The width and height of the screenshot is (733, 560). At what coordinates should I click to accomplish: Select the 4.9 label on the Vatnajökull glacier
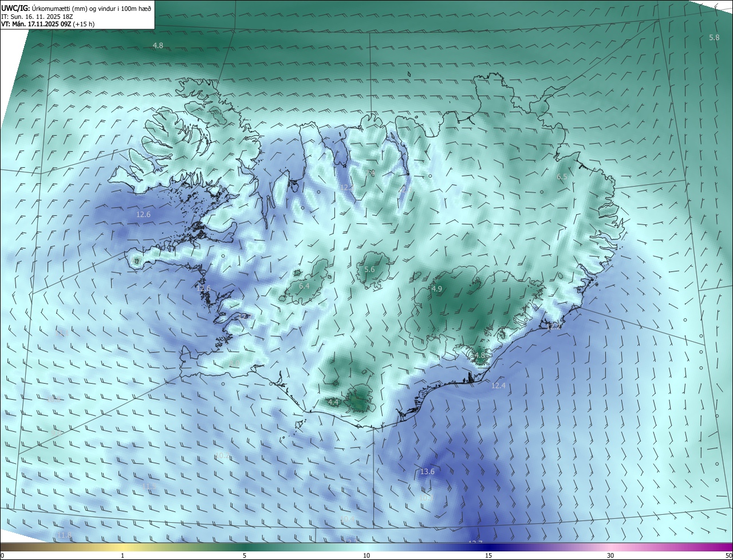437,289
